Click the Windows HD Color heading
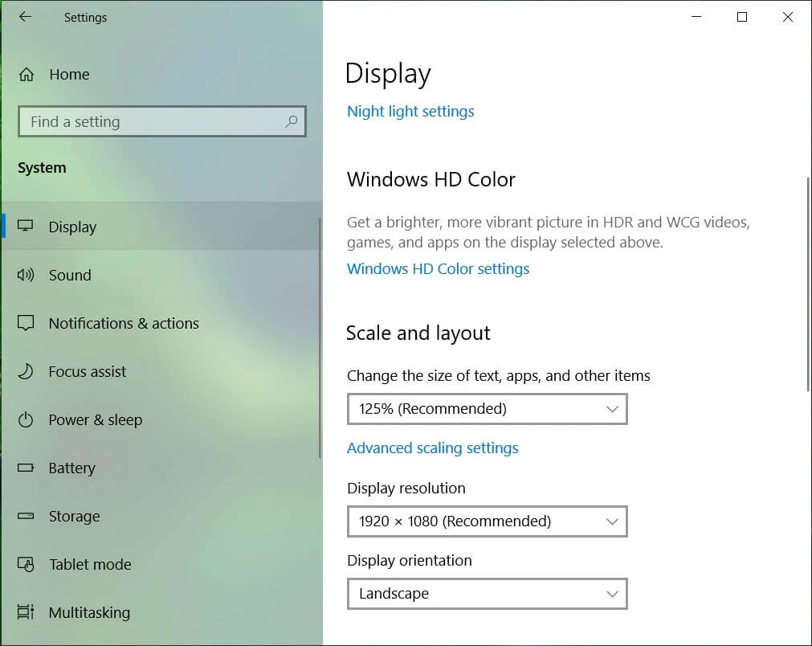This screenshot has width=812, height=646. point(430,180)
